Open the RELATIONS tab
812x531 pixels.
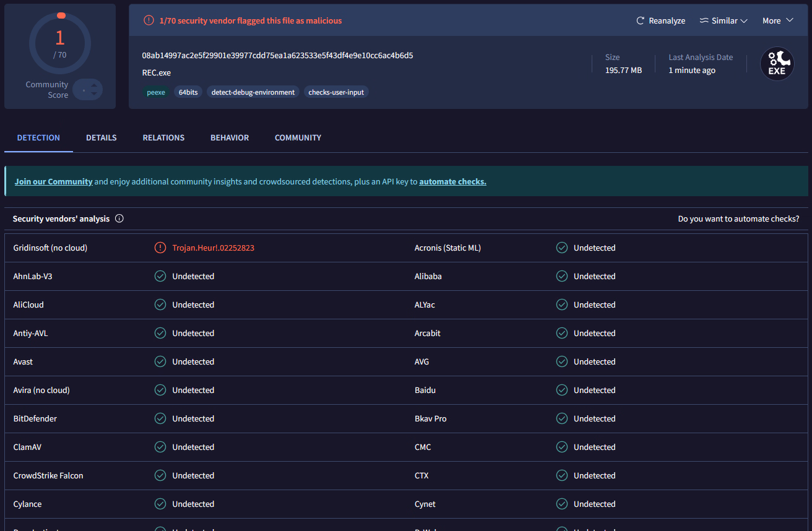[x=163, y=137]
